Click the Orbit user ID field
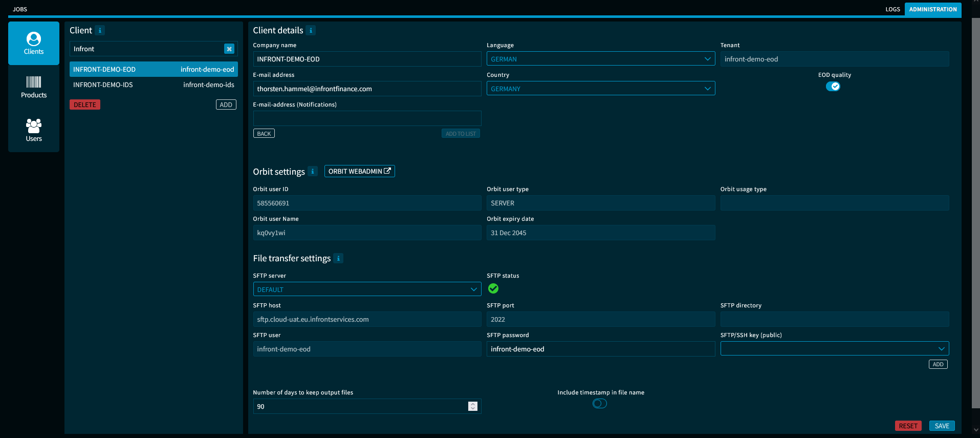This screenshot has height=438, width=980. (367, 203)
